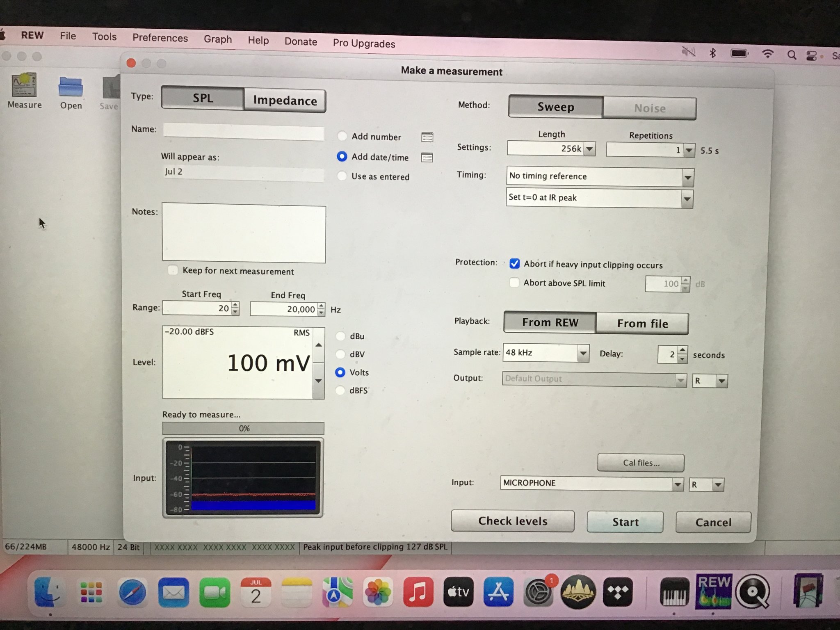
Task: Open the File menu
Action: pos(68,36)
